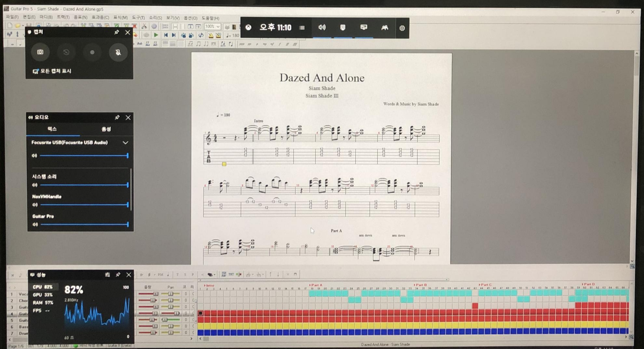
Task: Open the 효과음(C) menu
Action: 100,18
